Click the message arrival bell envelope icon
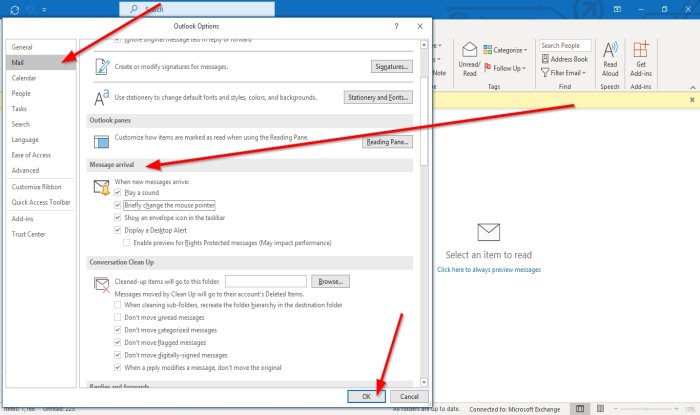This screenshot has width=700, height=415. pyautogui.click(x=102, y=187)
